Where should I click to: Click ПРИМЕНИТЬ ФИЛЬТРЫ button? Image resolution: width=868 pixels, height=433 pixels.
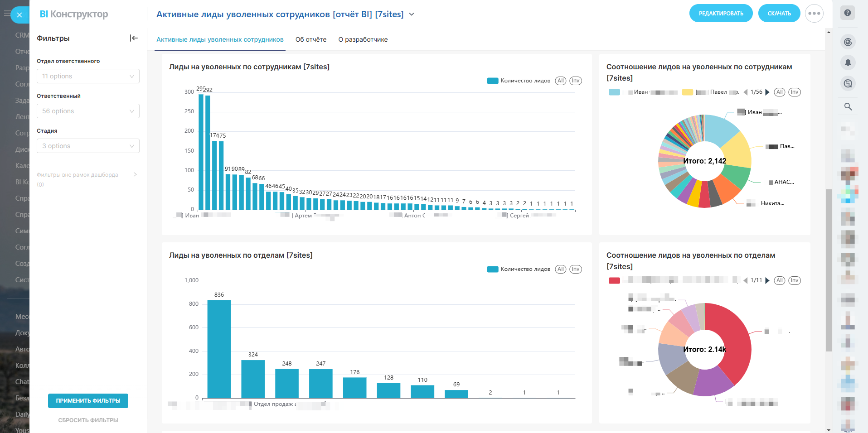tap(88, 401)
